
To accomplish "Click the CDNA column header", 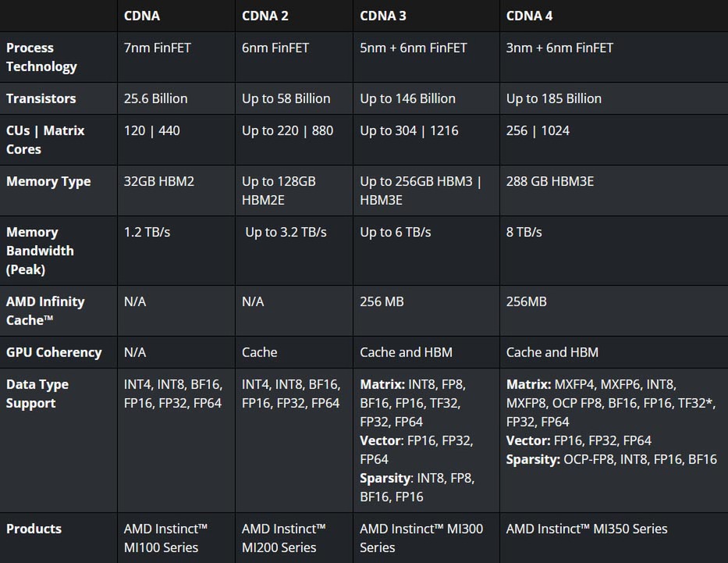I will point(142,16).
